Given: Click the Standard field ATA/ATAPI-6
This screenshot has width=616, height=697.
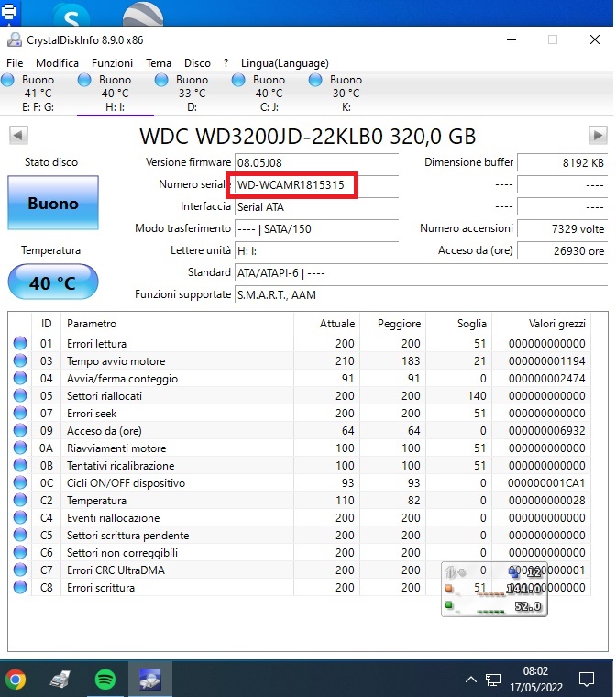Looking at the screenshot, I should [x=421, y=273].
